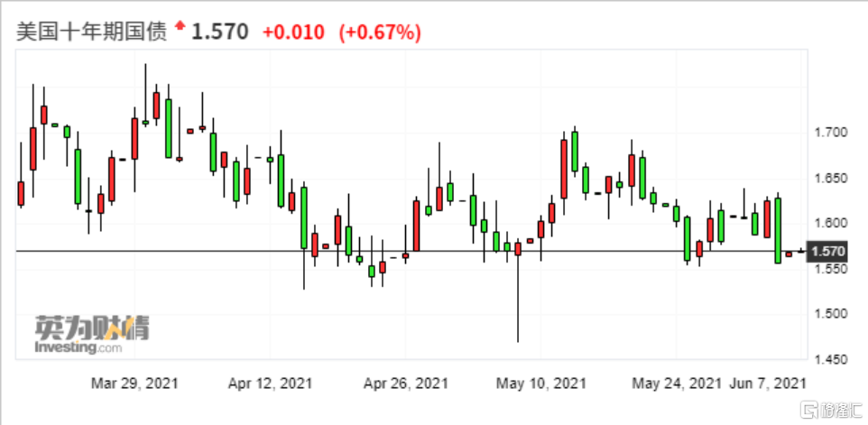Click the +0.010 change value

tap(295, 33)
